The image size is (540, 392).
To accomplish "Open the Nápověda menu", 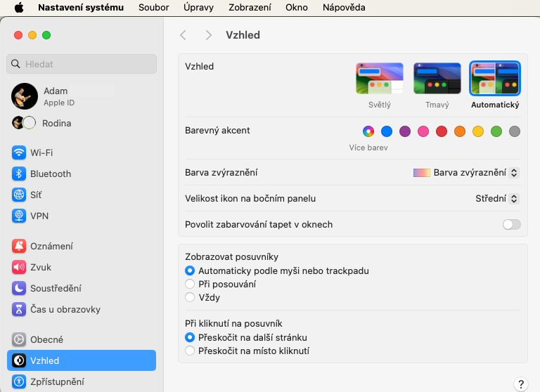I will [x=344, y=8].
